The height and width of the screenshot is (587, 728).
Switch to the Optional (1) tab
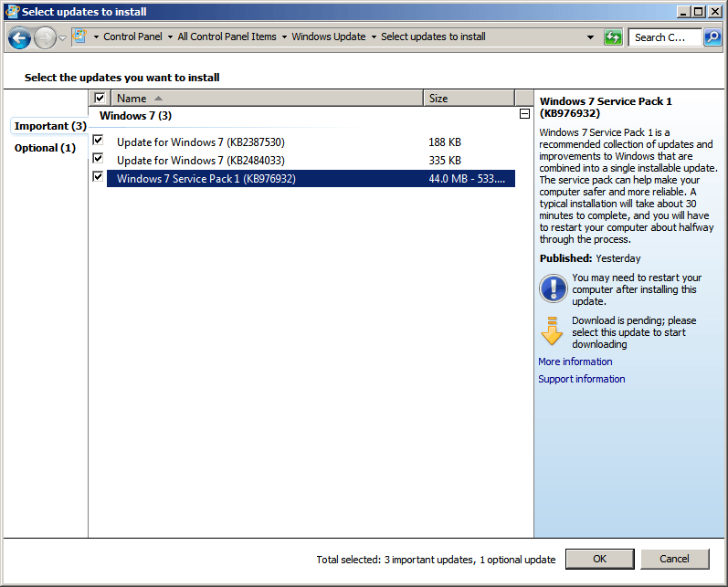coord(45,148)
